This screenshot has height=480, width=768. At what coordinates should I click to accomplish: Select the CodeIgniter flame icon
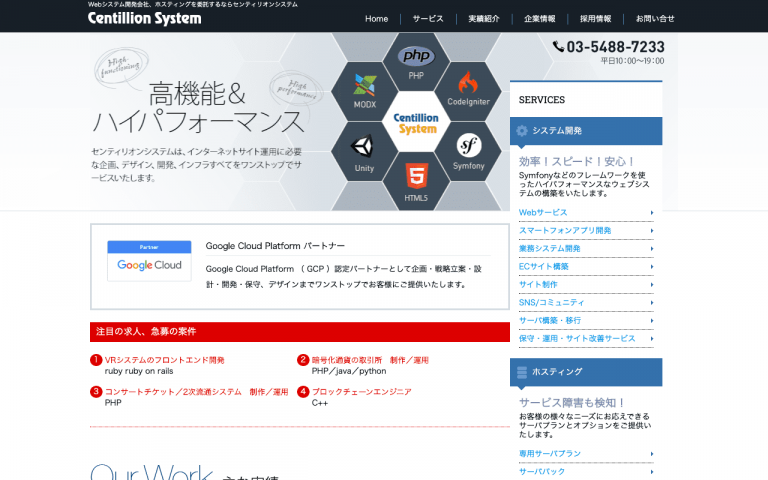pyautogui.click(x=468, y=82)
